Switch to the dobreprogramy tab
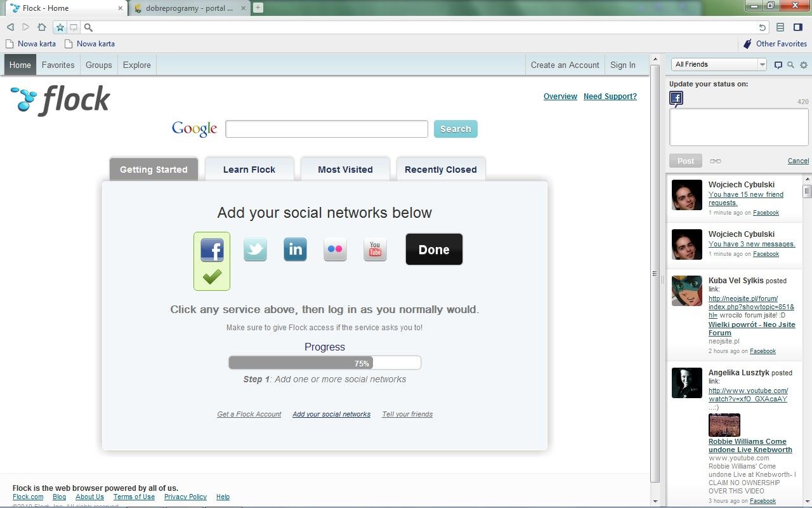 [188, 8]
